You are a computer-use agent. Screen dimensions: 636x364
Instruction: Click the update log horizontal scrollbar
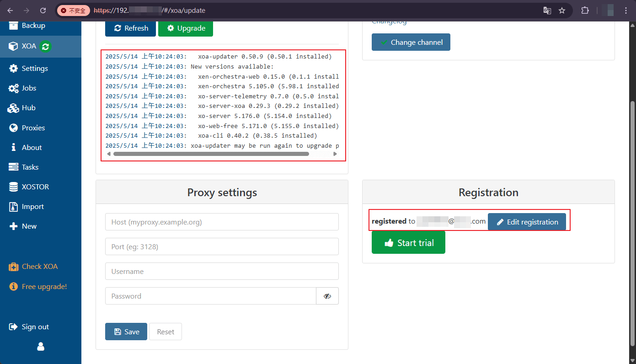[x=211, y=154]
